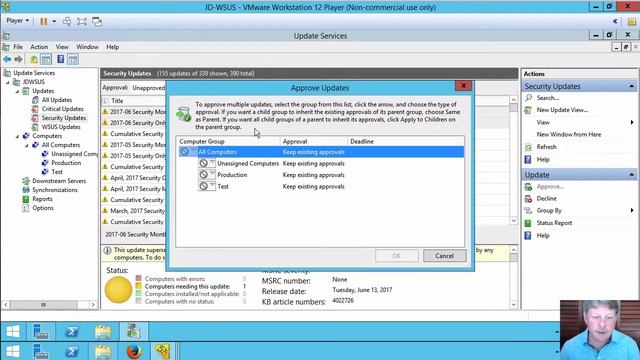Click Update Services icon on upper taskbar
The image size is (640, 360).
click(x=134, y=331)
